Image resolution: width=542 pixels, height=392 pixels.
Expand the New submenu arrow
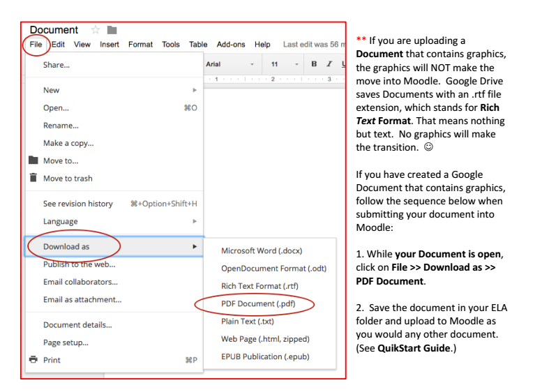tap(195, 90)
